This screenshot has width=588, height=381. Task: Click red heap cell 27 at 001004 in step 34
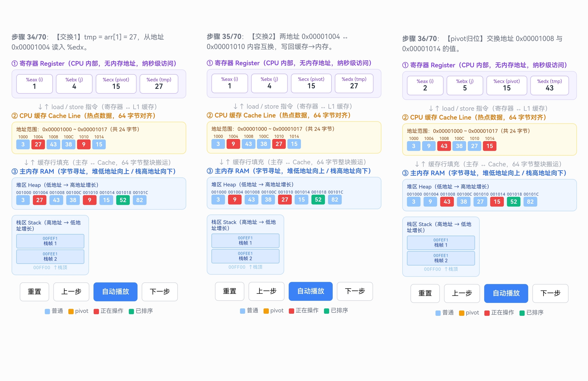pos(39,200)
